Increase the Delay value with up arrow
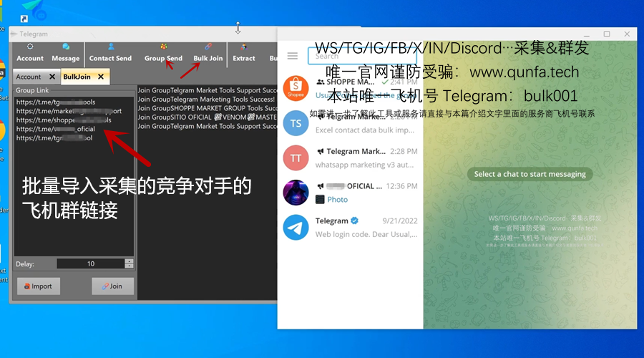This screenshot has height=358, width=644. click(x=129, y=261)
